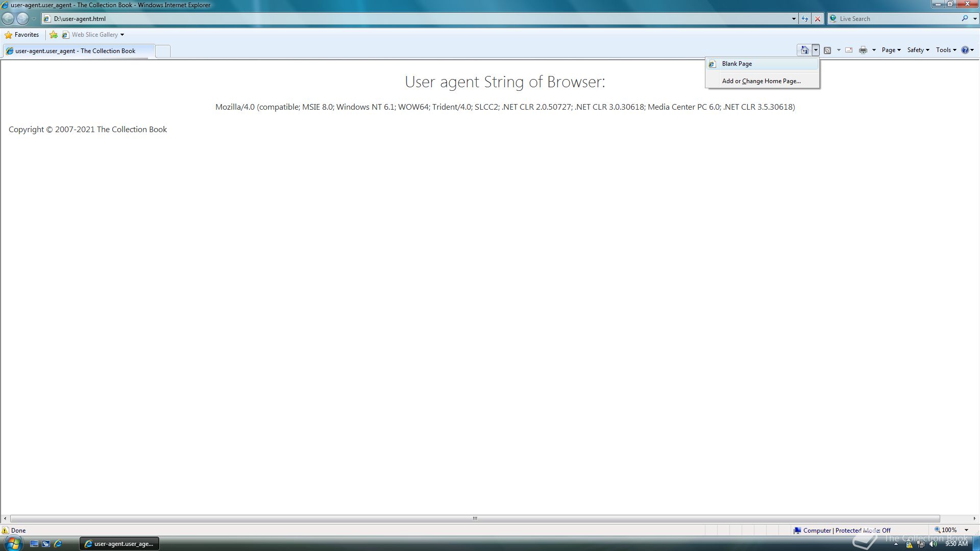Click the User agent String of Browser heading

pyautogui.click(x=505, y=82)
